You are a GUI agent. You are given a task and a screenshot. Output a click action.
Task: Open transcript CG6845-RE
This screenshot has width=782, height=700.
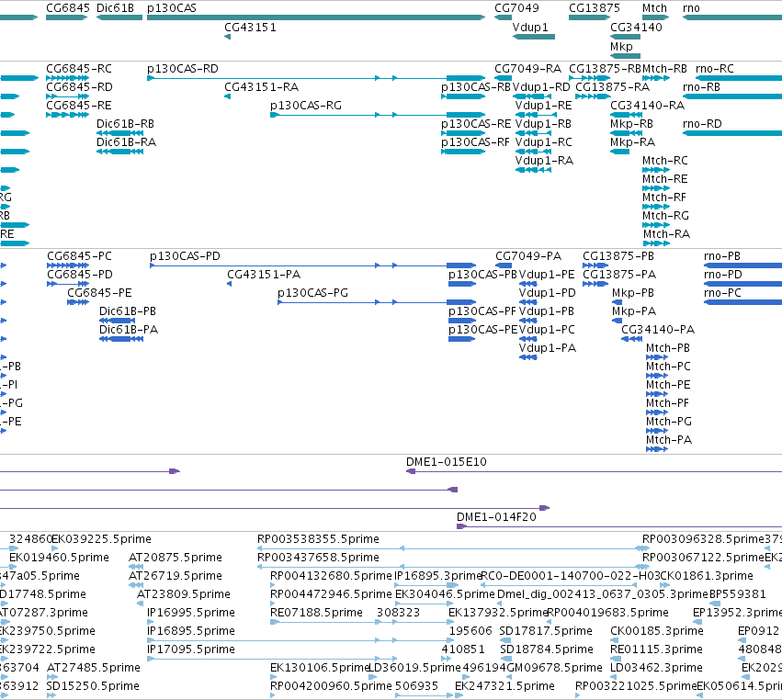tap(79, 106)
